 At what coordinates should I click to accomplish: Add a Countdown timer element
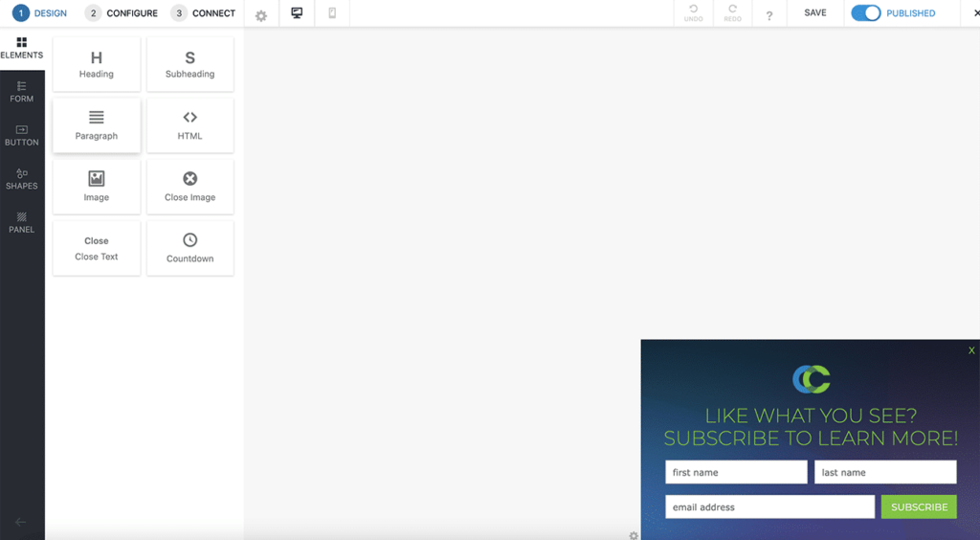pos(190,248)
